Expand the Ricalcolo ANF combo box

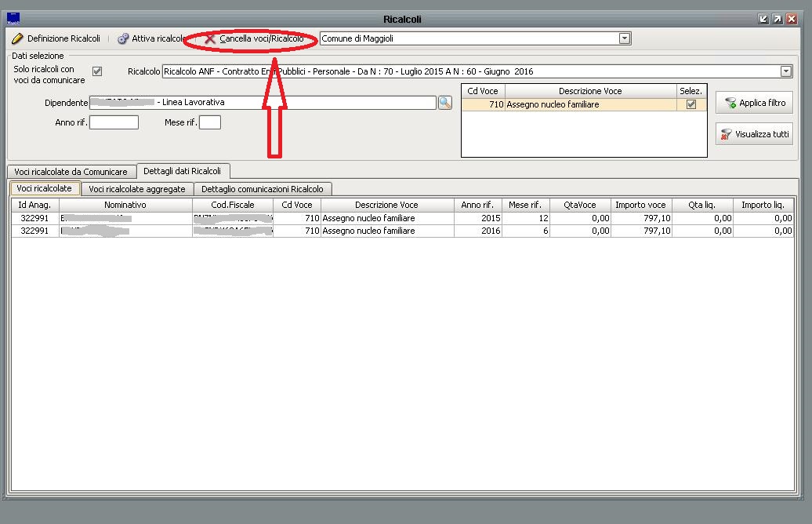coord(786,71)
